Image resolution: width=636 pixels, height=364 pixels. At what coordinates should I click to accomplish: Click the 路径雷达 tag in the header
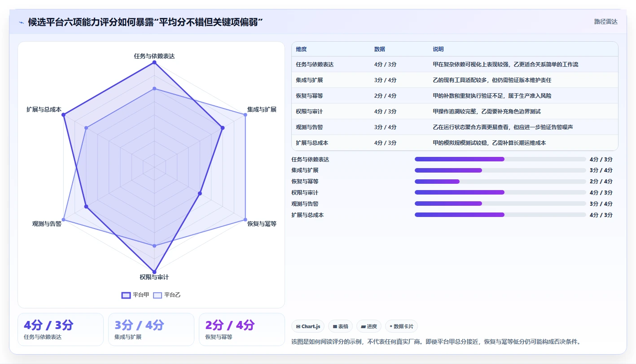tap(605, 22)
